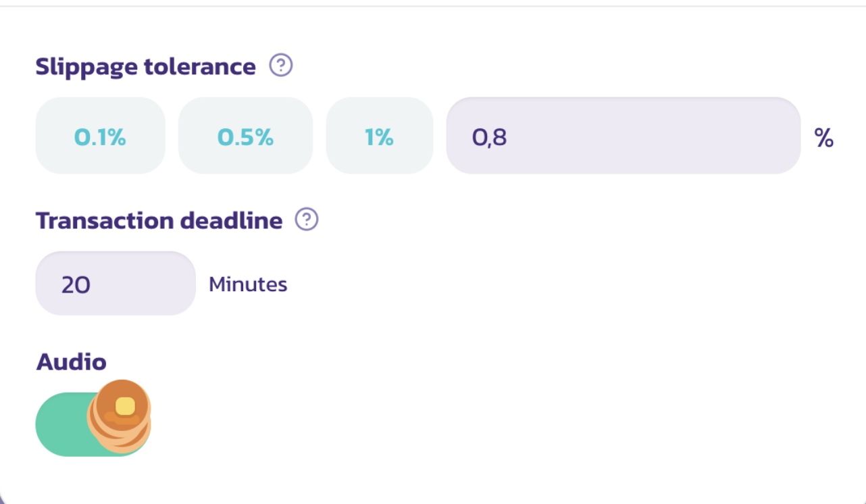Screen dimensions: 866x504
Task: Select the 0.1% slippage preset
Action: click(x=100, y=136)
